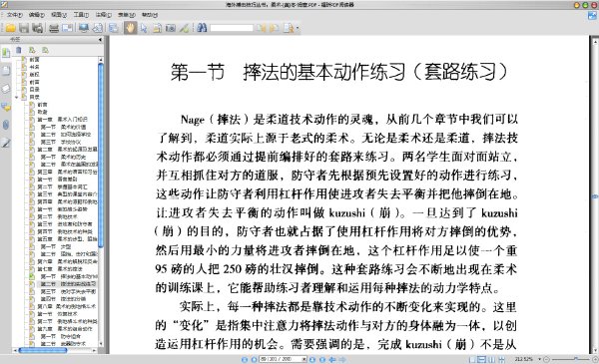Viewport: 599px width, 364px height.
Task: Open the attachments paperclip sidebar icon
Action: [6, 125]
